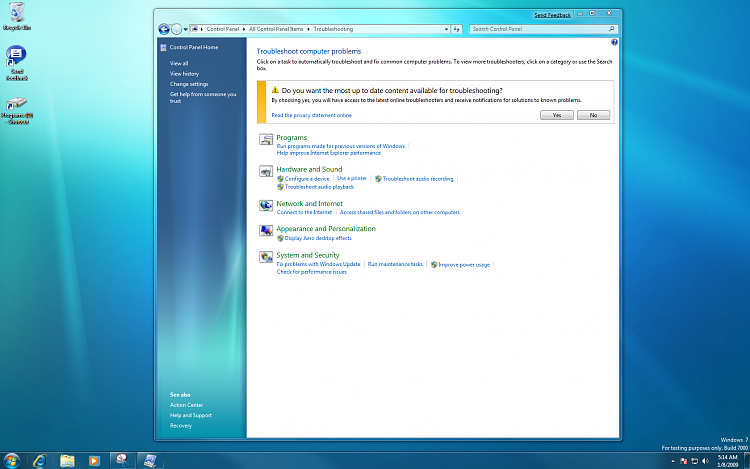Click the volume speaker tray icon

(706, 461)
